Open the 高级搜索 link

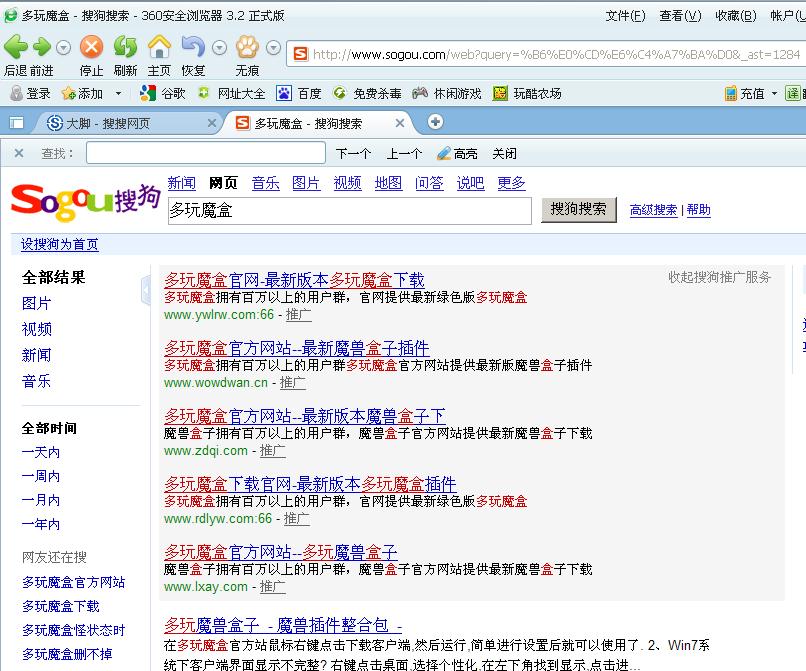[653, 210]
